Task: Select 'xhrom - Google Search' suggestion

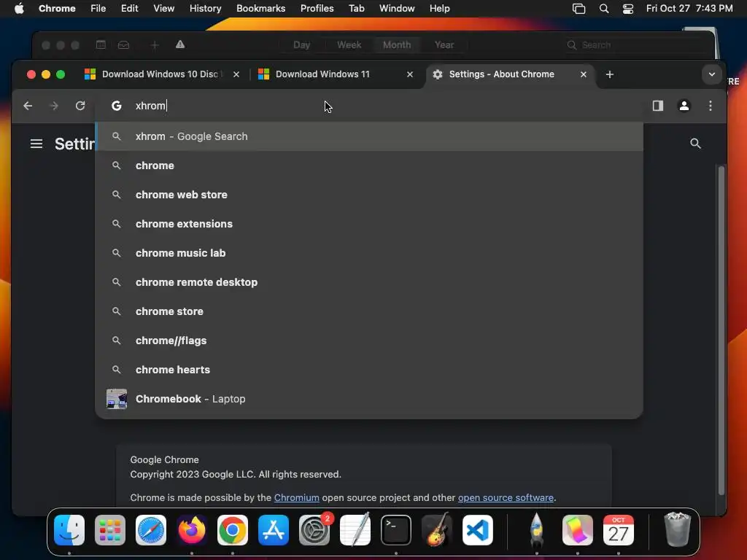Action: click(369, 136)
